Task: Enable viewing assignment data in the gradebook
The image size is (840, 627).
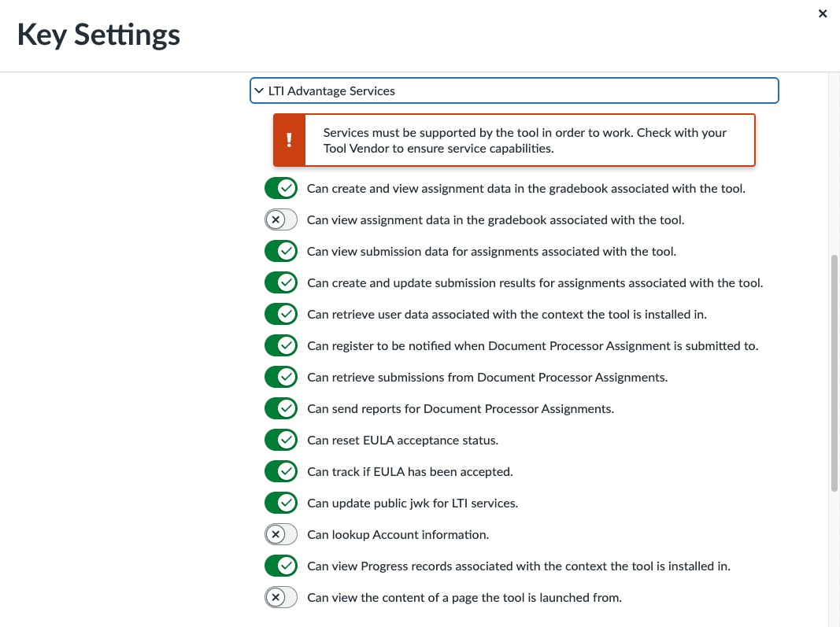Action: click(281, 219)
